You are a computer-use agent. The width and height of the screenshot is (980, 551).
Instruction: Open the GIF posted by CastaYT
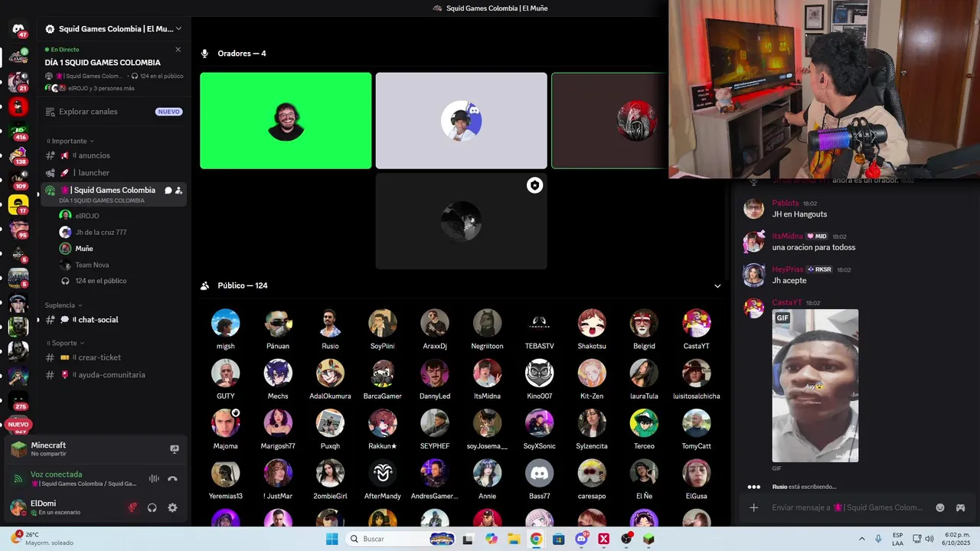click(815, 386)
